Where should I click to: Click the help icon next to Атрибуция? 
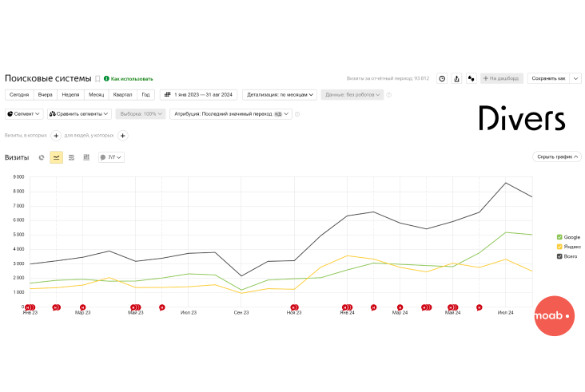point(297,114)
